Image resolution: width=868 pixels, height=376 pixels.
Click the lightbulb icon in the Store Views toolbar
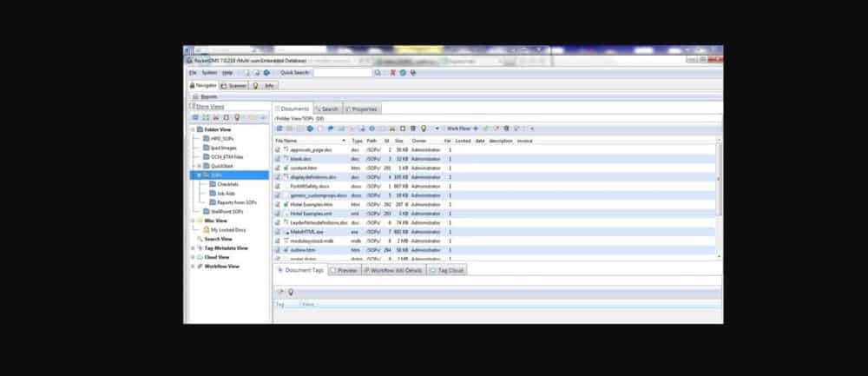(x=237, y=117)
